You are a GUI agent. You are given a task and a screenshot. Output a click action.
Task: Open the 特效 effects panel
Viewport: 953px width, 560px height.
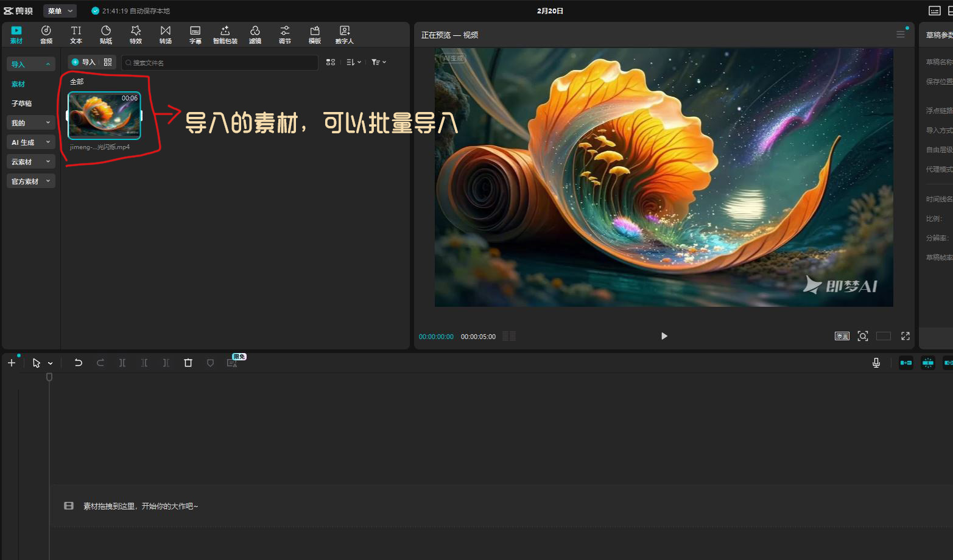click(136, 35)
